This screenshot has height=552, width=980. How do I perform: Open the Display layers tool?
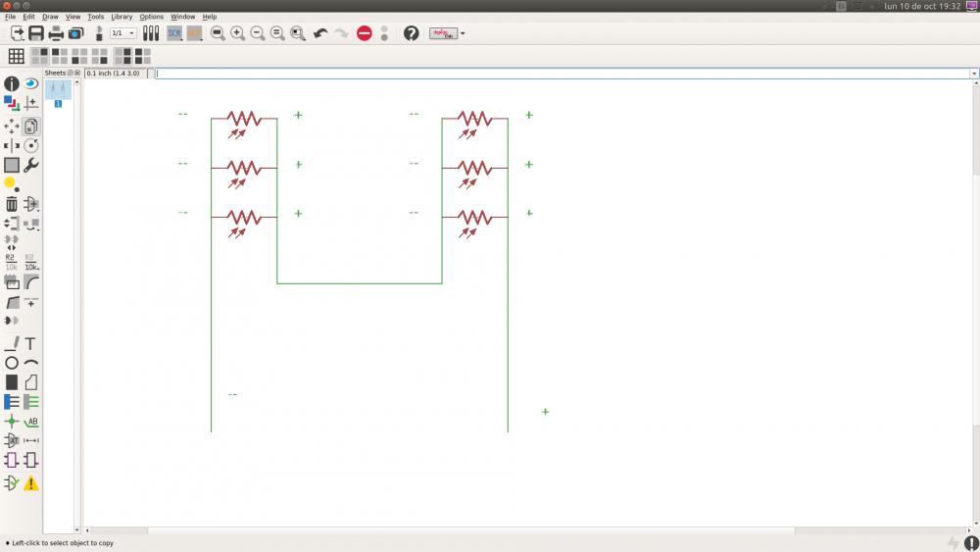11,103
